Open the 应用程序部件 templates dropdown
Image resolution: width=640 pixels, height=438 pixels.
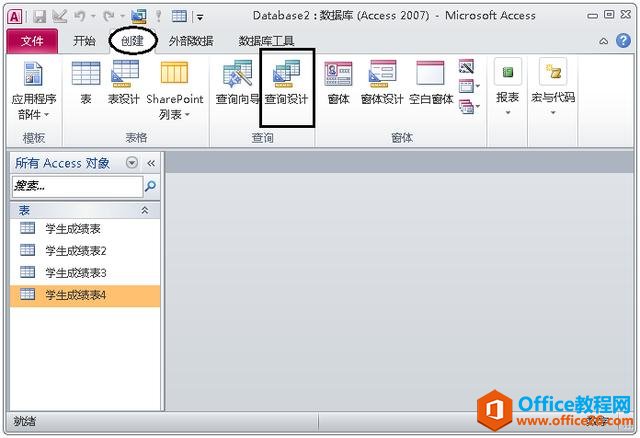pos(33,91)
